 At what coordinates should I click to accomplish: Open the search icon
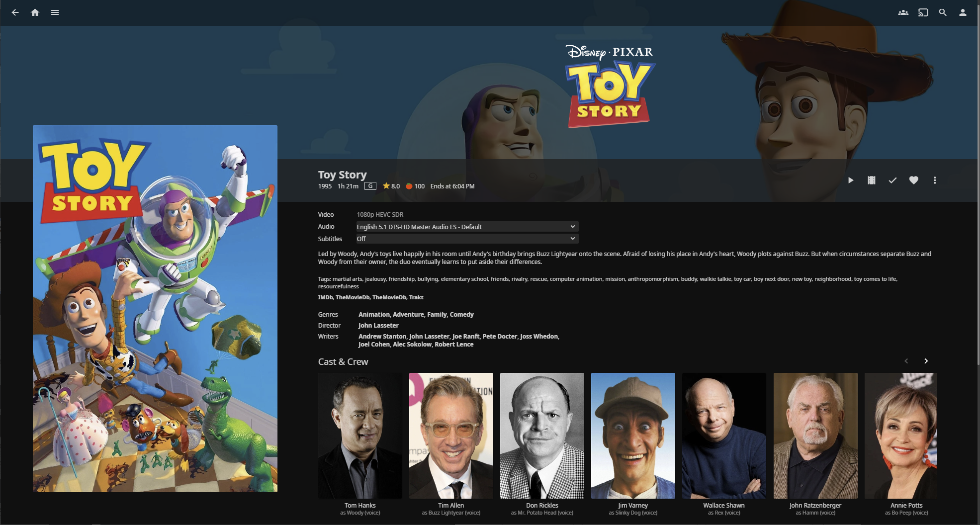tap(943, 12)
